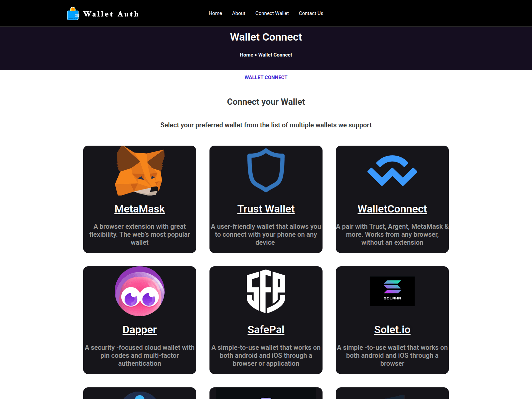The width and height of the screenshot is (532, 399).
Task: Click the Wallet Auth wallet logo icon
Action: [x=73, y=14]
